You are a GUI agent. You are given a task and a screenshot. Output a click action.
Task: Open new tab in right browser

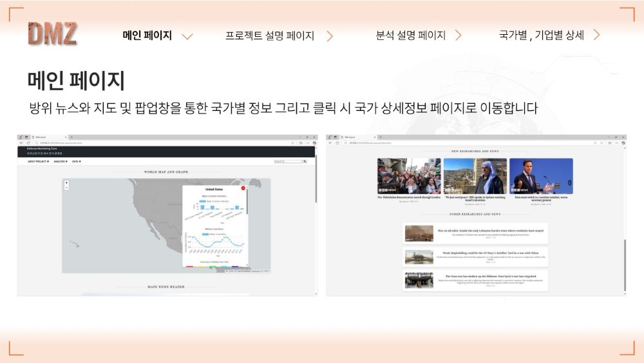381,137
